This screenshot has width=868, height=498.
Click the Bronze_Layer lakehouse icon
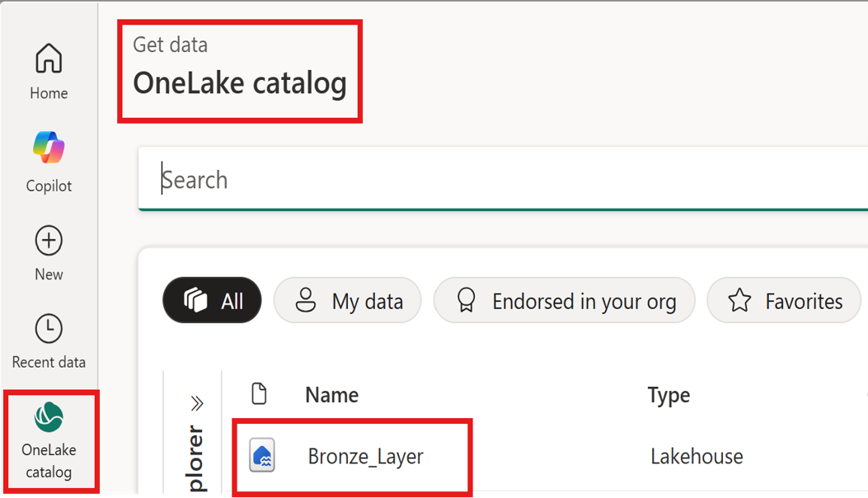tap(262, 455)
